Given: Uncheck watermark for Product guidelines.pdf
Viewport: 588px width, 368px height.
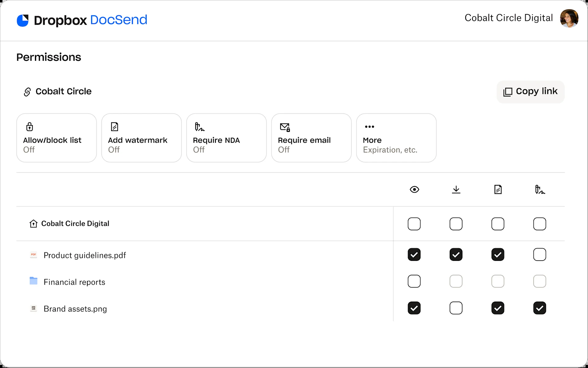Looking at the screenshot, I should 498,254.
